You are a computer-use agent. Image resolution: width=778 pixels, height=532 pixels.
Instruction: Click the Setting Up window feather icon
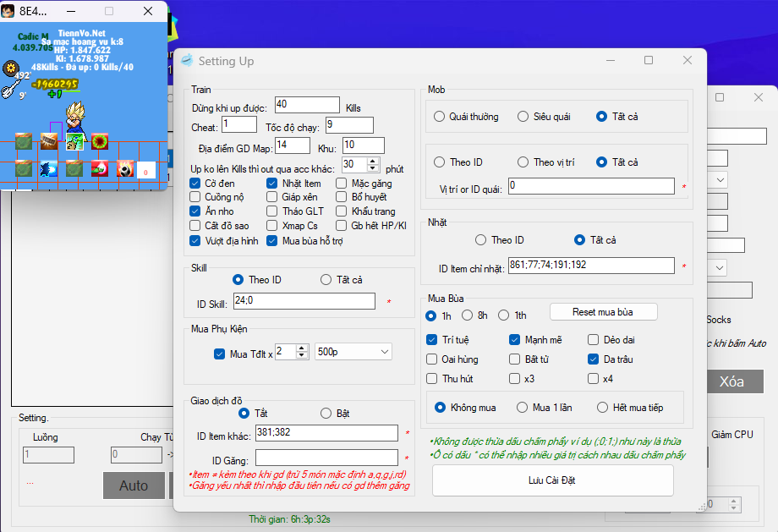coord(187,61)
